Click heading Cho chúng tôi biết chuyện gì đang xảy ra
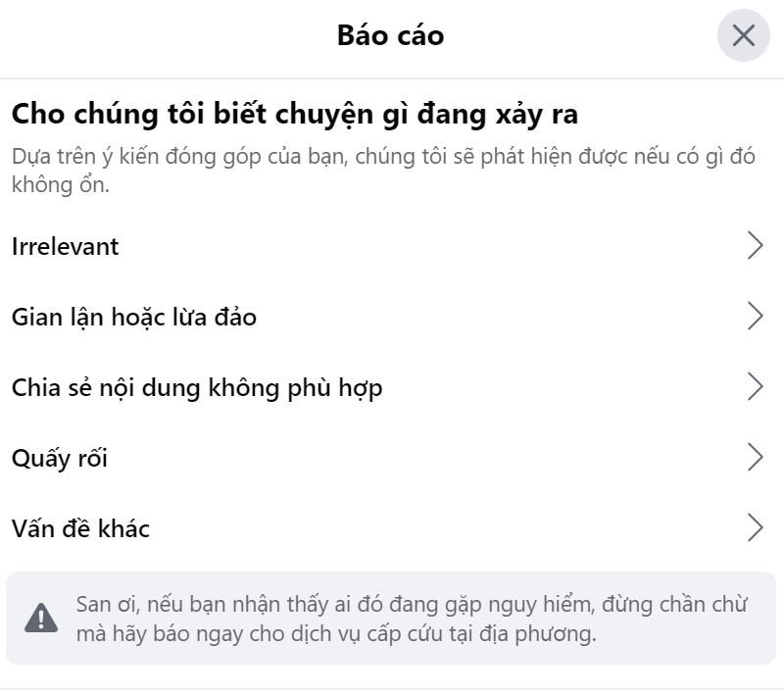The height and width of the screenshot is (696, 784). tap(294, 115)
